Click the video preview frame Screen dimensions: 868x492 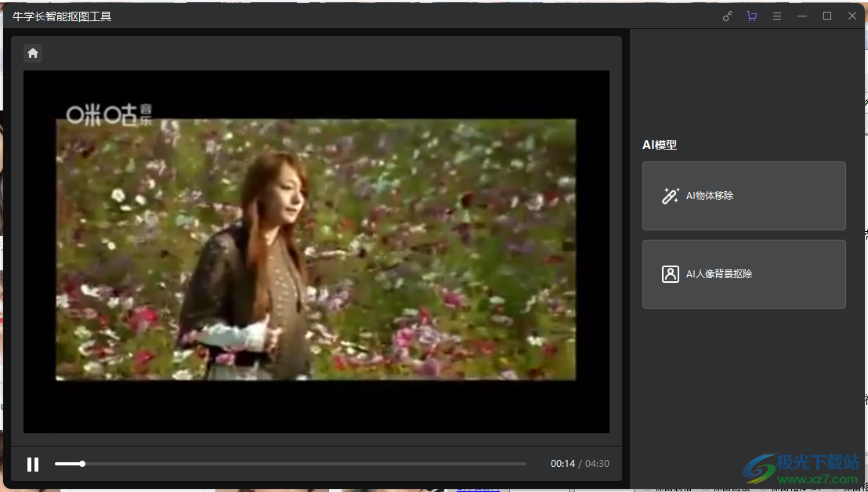pos(316,251)
